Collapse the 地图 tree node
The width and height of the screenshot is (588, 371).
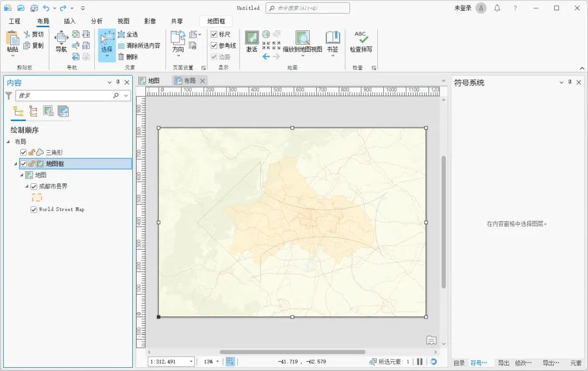pyautogui.click(x=21, y=175)
